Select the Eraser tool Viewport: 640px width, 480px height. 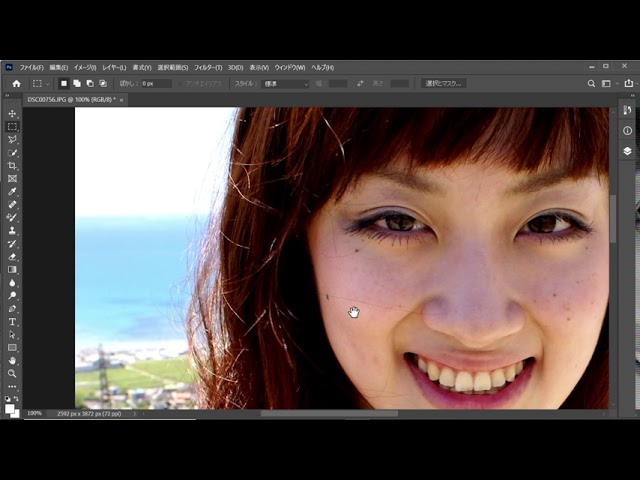tap(13, 257)
